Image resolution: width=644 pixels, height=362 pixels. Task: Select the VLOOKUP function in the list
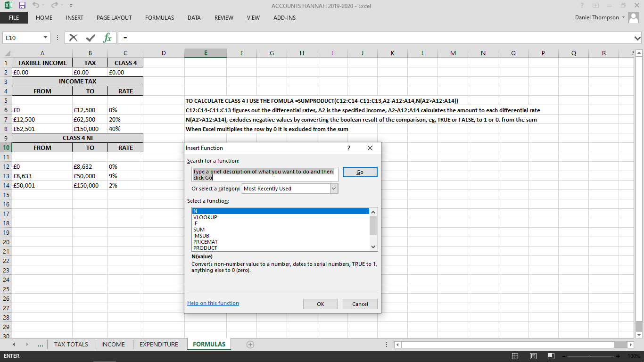point(205,217)
